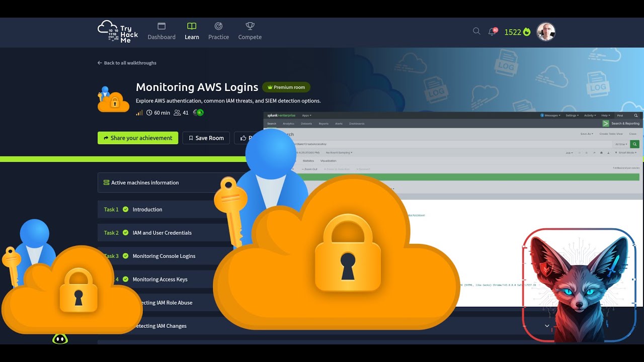The image size is (644, 362).
Task: Go to the Learn section
Action: [x=192, y=31]
